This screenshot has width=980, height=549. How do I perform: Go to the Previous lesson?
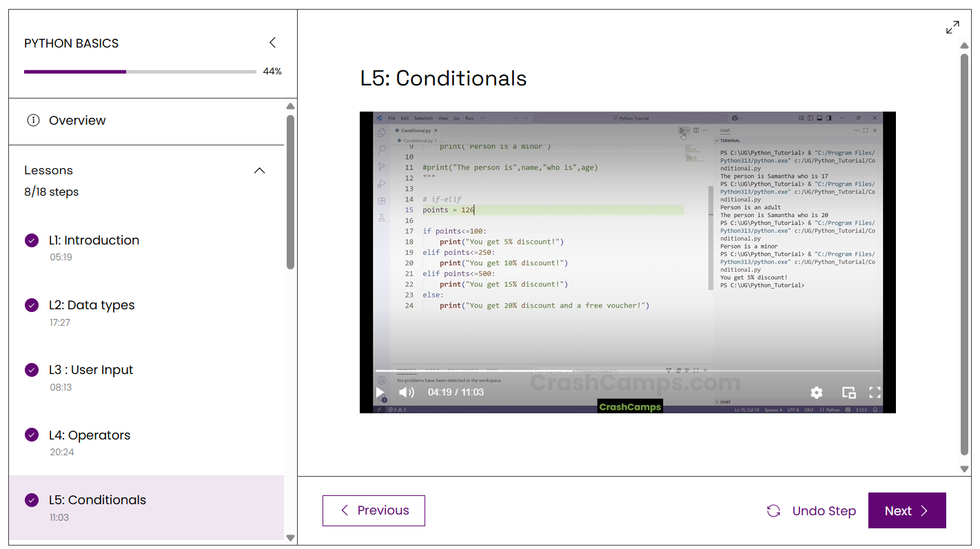tap(374, 510)
